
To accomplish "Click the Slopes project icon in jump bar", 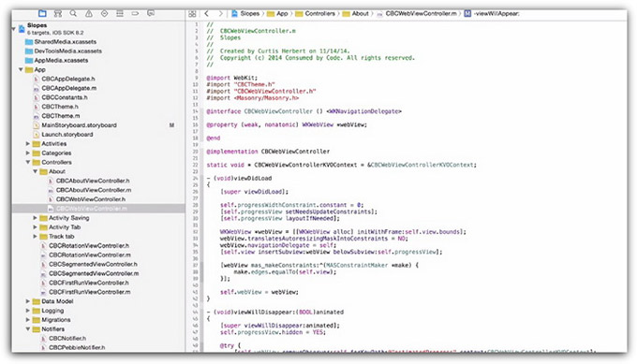I will (234, 13).
